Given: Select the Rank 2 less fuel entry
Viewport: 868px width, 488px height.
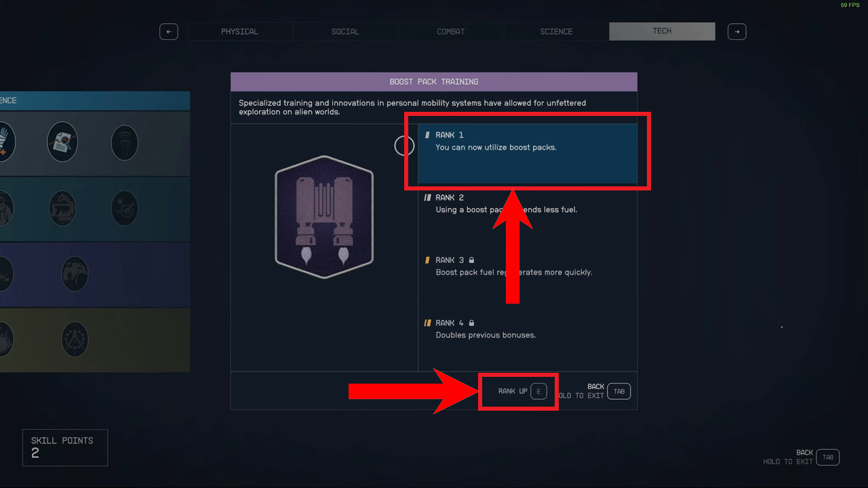Looking at the screenshot, I should 528,216.
